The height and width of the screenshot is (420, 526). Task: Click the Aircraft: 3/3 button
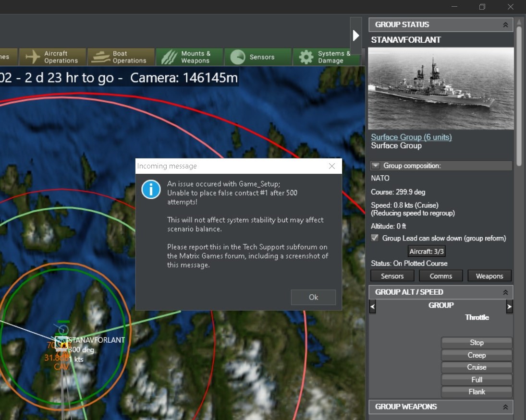click(x=427, y=252)
